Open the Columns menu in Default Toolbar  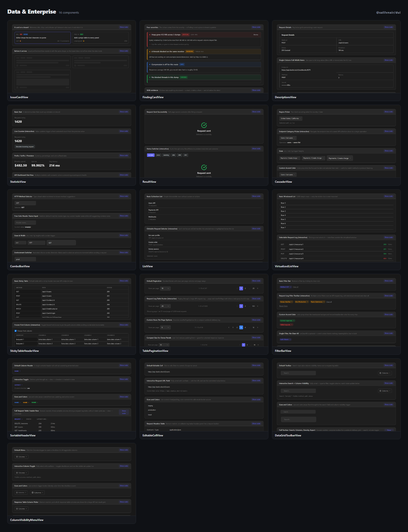[x=385, y=373]
